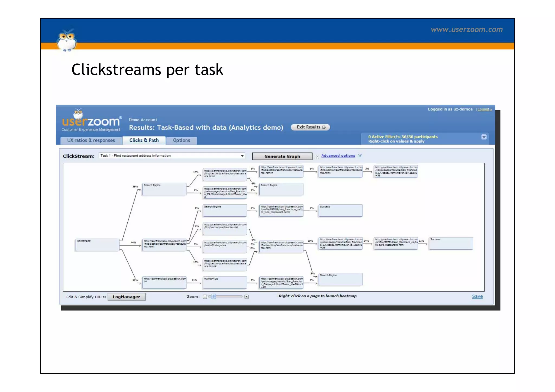Click the graph zoom slider handle
This screenshot has width=555, height=392.
[214, 296]
